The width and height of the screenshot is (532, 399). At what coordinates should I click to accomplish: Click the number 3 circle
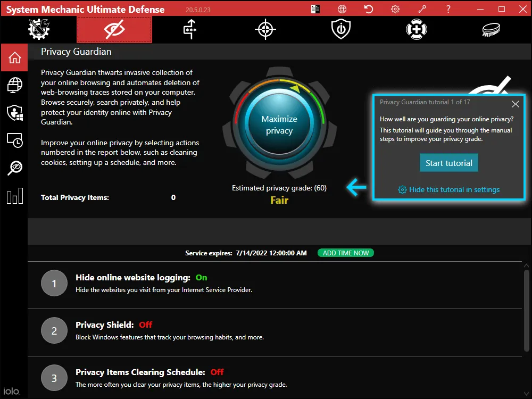(54, 378)
